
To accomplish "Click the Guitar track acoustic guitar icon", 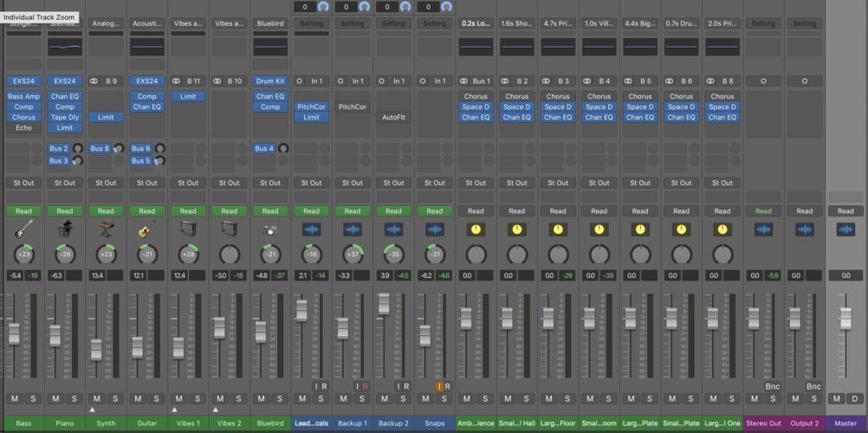I will [x=146, y=229].
